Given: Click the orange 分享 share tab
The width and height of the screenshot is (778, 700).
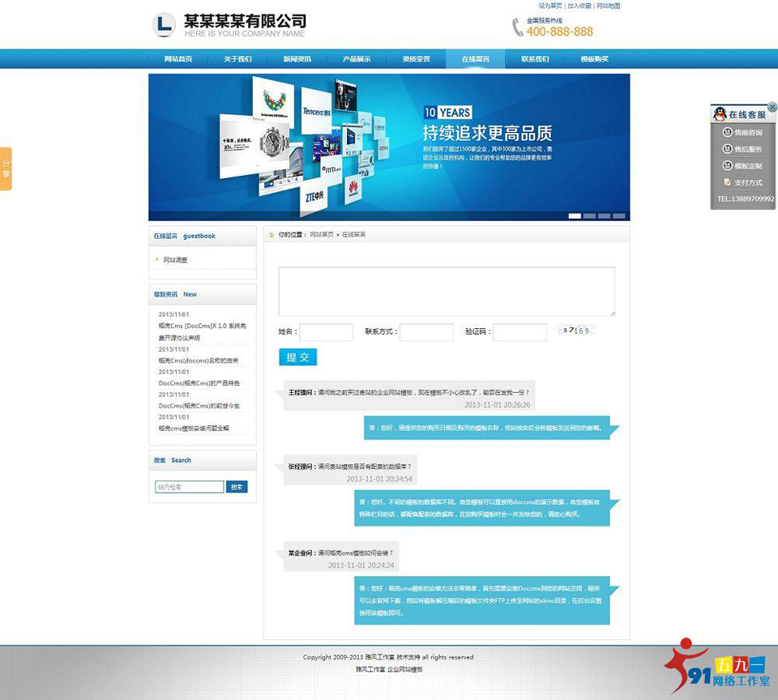Looking at the screenshot, I should pos(6,169).
